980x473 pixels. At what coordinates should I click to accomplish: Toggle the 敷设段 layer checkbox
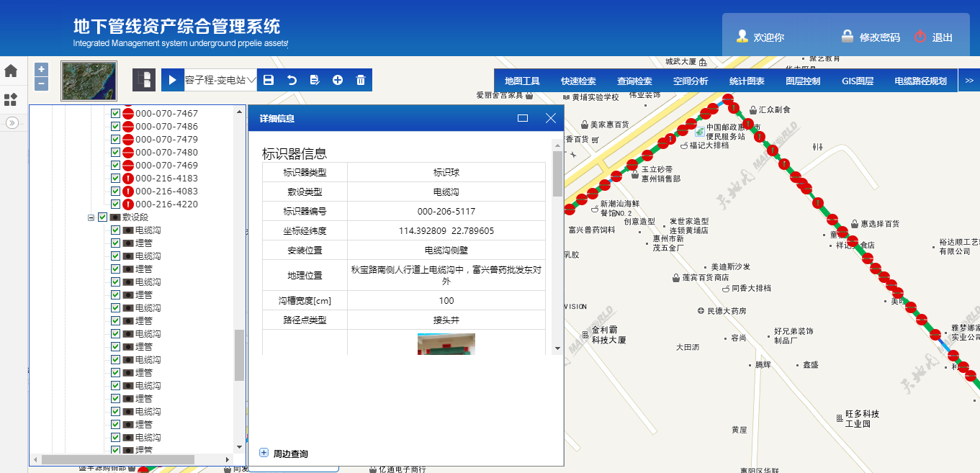pyautogui.click(x=103, y=217)
